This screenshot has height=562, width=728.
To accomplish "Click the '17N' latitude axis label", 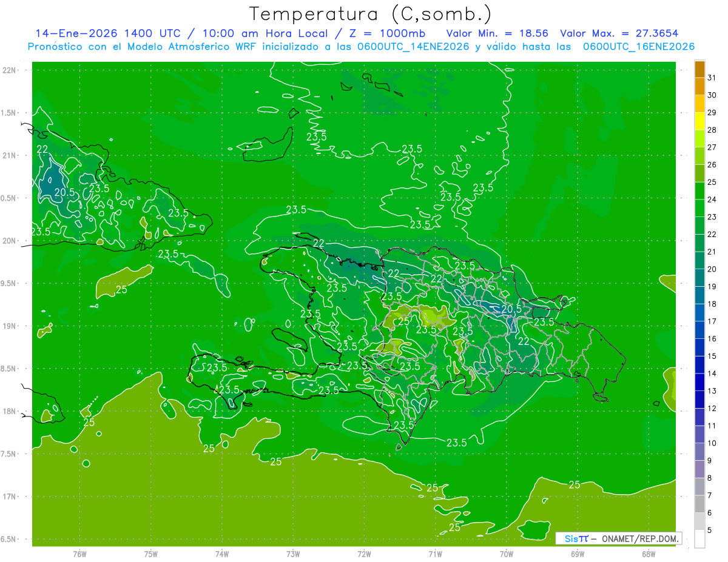I will click(x=9, y=497).
